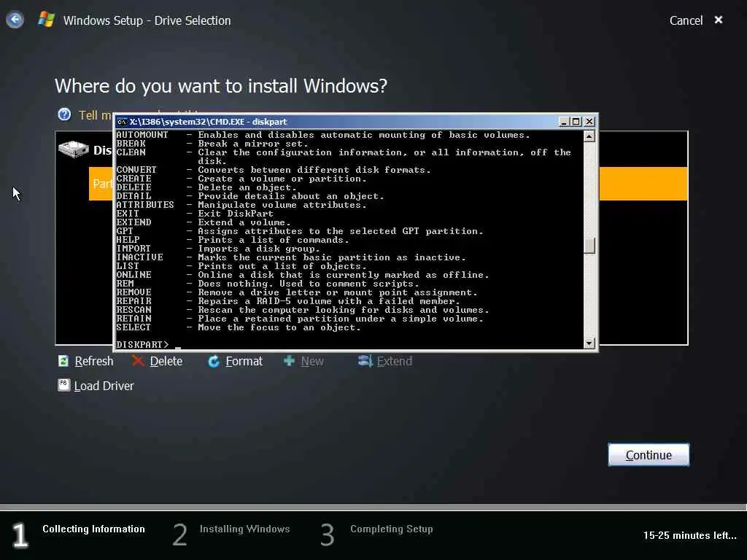Click the Refresh link
The height and width of the screenshot is (560, 747).
[94, 362]
